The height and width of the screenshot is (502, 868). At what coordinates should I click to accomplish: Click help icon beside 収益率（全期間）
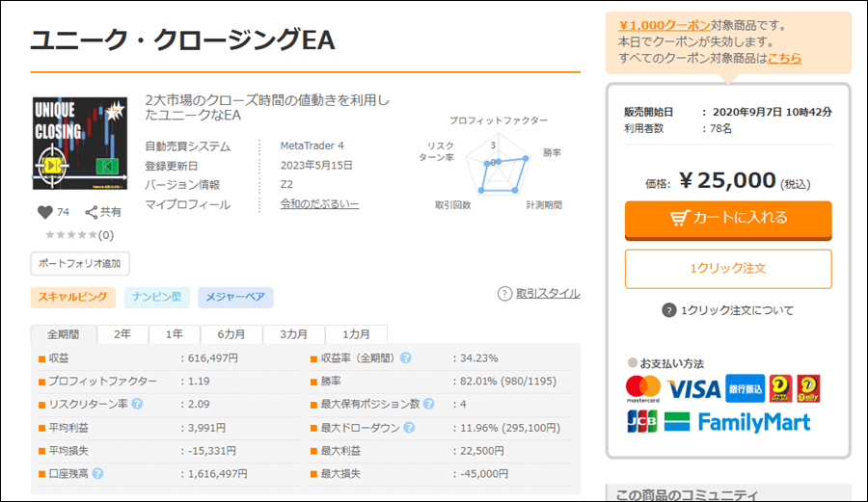(405, 358)
